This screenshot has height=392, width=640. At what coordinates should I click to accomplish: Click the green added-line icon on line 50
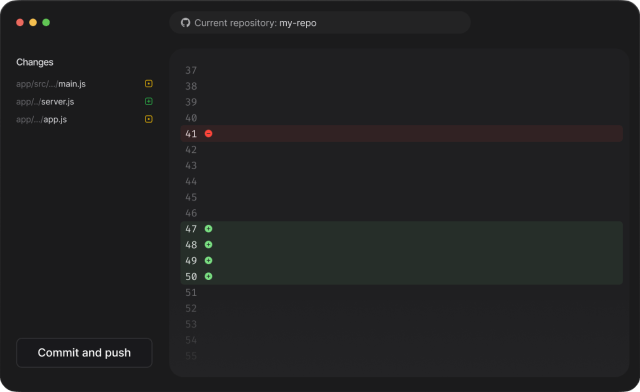click(209, 276)
